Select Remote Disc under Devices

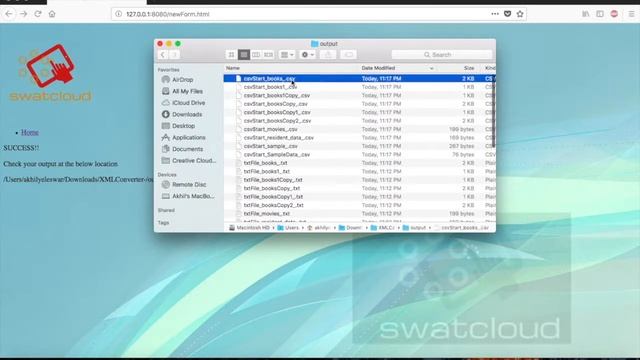[x=189, y=184]
